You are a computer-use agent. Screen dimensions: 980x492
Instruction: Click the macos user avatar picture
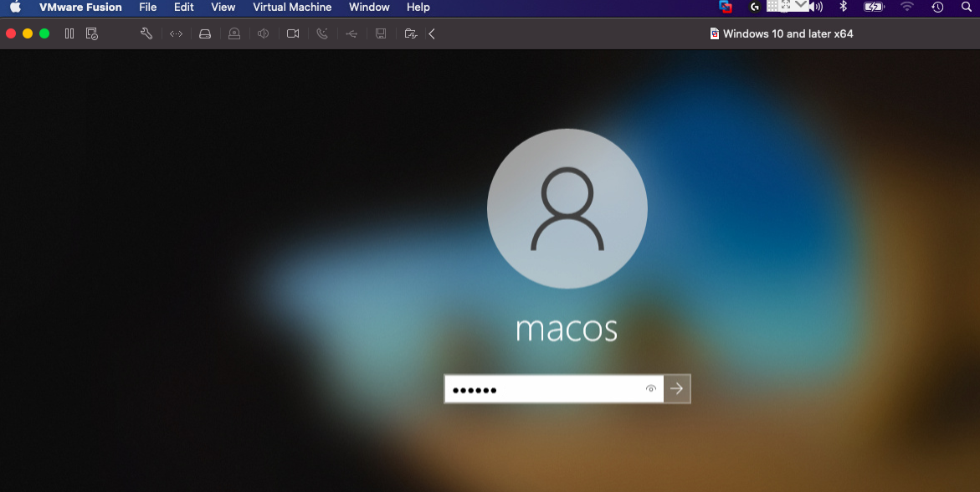pos(567,209)
